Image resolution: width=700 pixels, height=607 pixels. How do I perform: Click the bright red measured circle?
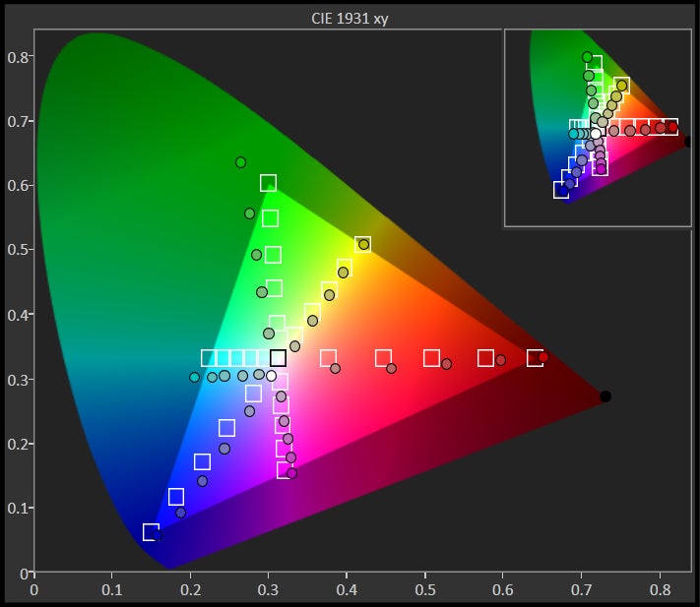coord(543,357)
